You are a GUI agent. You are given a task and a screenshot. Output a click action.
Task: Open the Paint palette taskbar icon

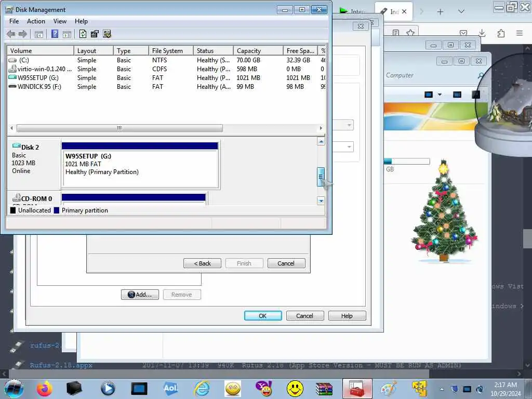389,389
